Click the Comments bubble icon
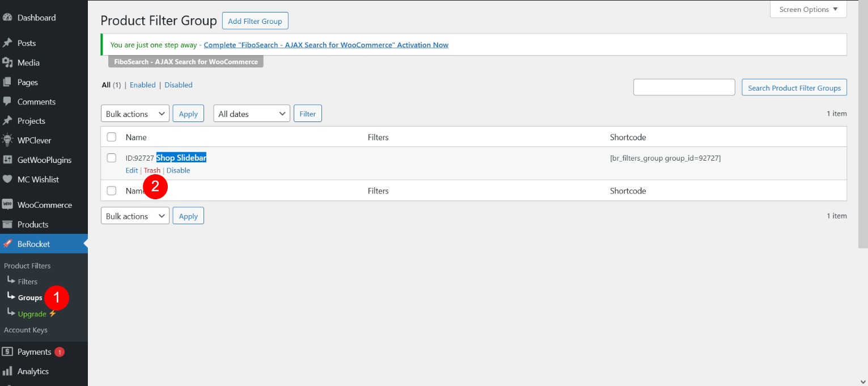 click(7, 102)
